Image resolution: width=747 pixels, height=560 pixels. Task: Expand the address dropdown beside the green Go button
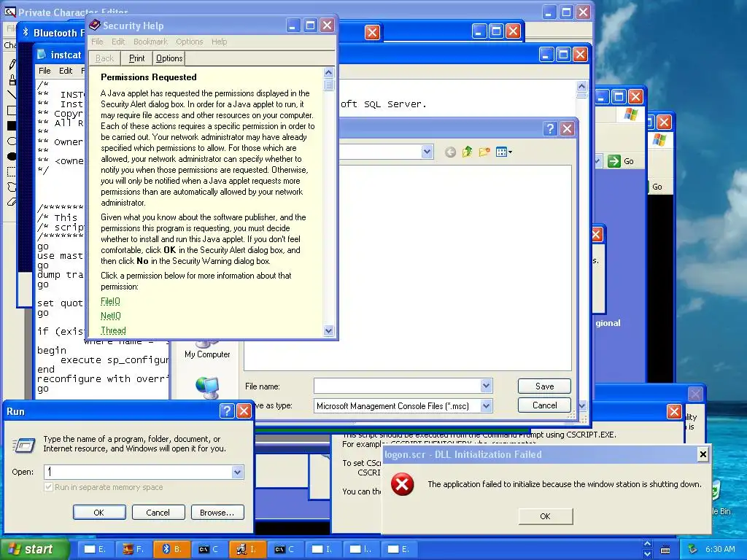pos(598,161)
